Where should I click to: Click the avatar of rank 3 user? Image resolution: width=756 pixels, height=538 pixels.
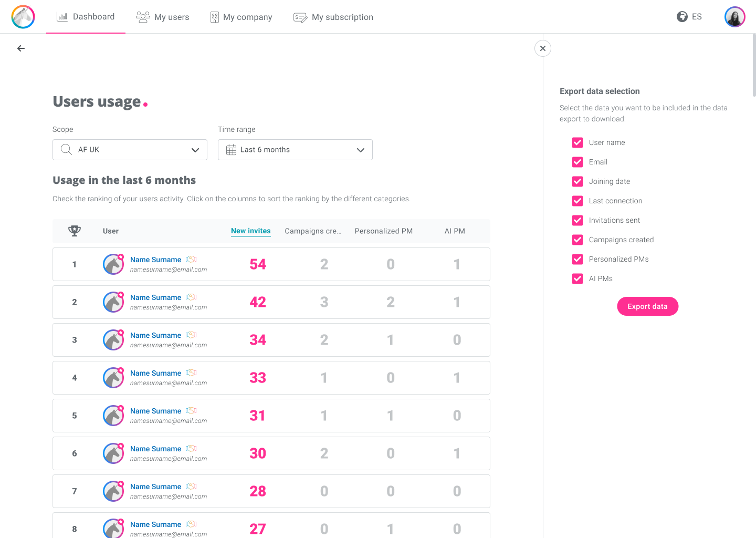click(113, 340)
